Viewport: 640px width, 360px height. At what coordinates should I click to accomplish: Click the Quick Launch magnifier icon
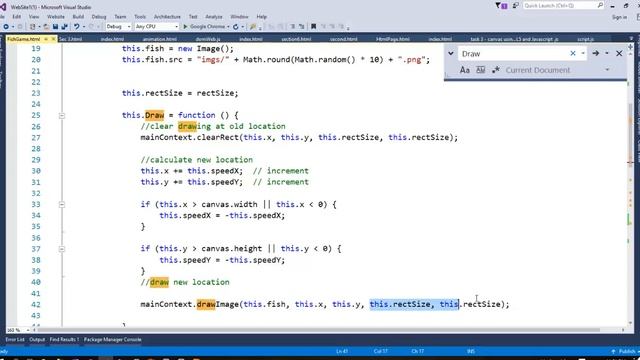point(600,5)
